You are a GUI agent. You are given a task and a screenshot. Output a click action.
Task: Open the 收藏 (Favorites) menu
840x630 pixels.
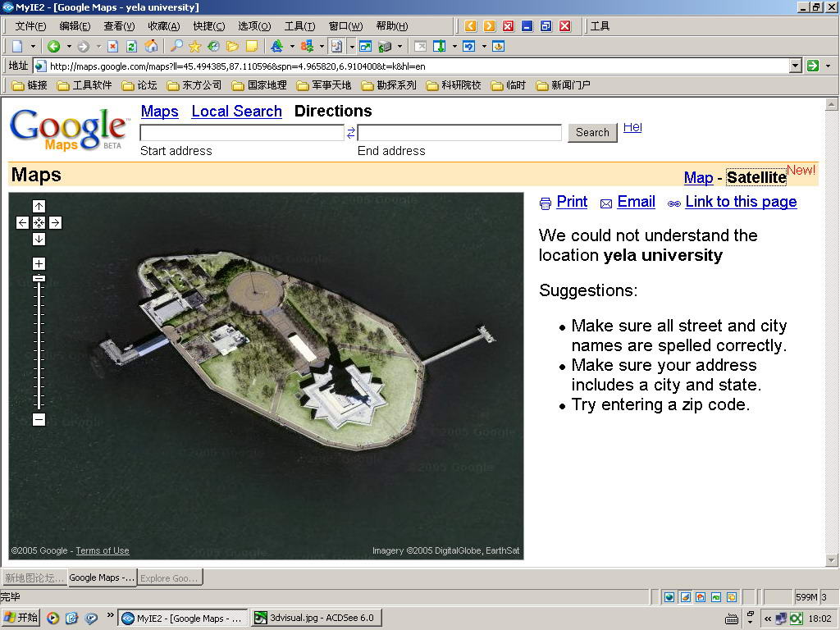163,26
